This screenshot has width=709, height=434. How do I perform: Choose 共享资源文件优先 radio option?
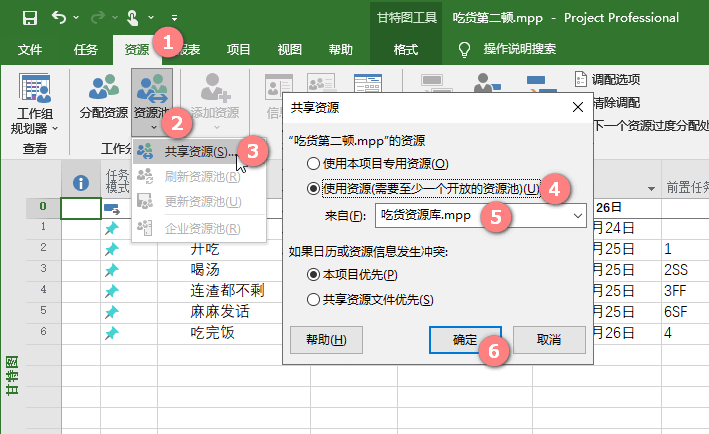pyautogui.click(x=314, y=299)
